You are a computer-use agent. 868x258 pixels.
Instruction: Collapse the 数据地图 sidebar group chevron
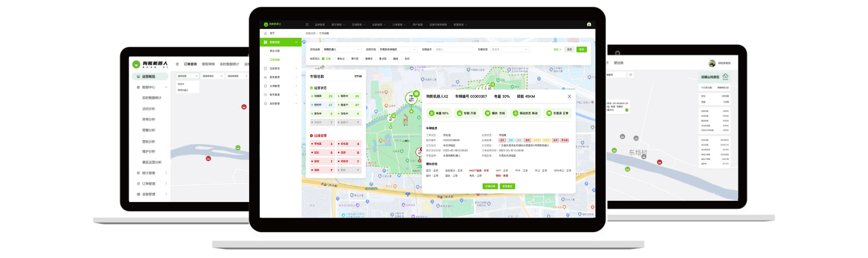296,42
